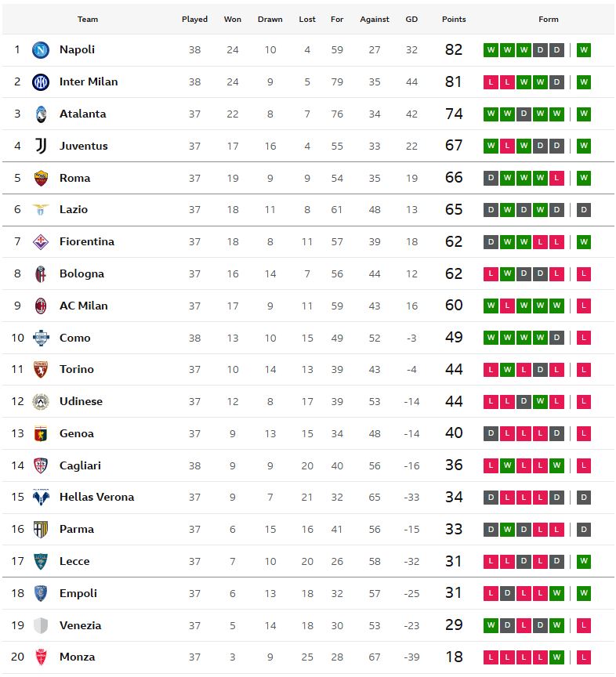Select the Monza crest icon
Screen dimensions: 616x677
pos(41,657)
